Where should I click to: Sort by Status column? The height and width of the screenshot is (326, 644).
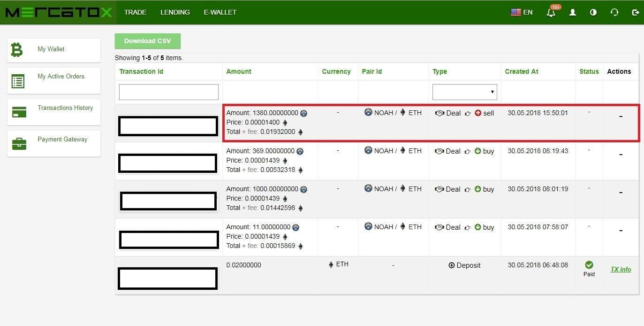589,71
